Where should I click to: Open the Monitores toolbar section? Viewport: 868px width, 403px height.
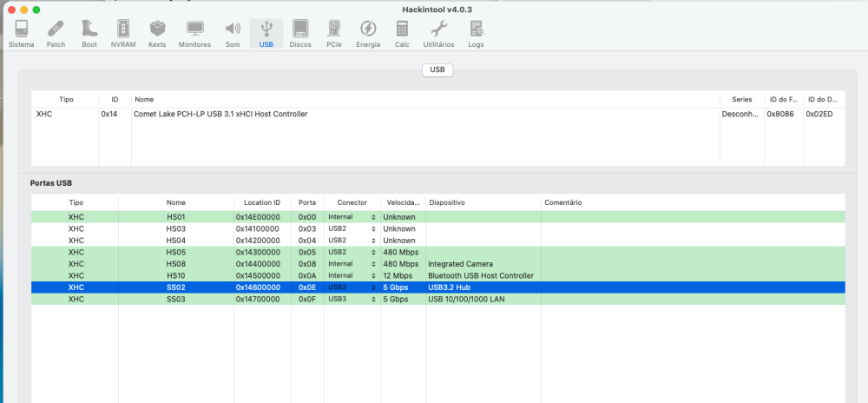pos(194,33)
